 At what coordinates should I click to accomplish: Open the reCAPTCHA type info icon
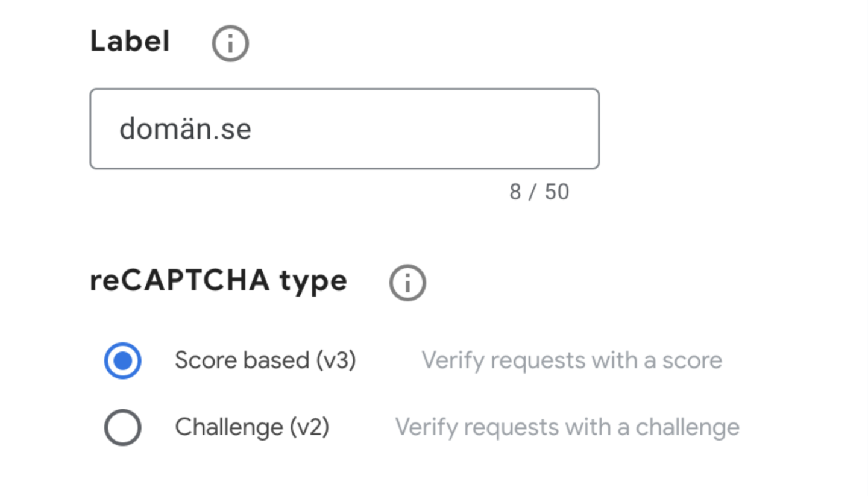tap(407, 283)
